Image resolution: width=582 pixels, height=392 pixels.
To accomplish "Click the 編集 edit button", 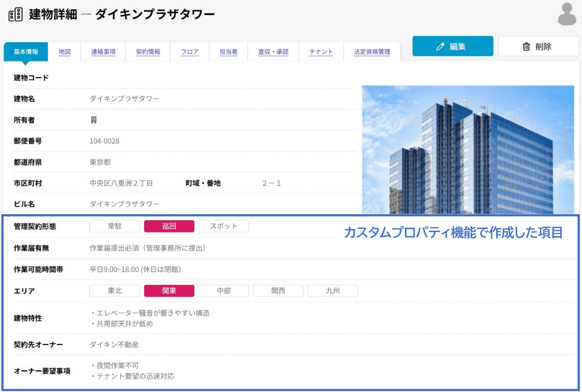I will click(x=452, y=47).
